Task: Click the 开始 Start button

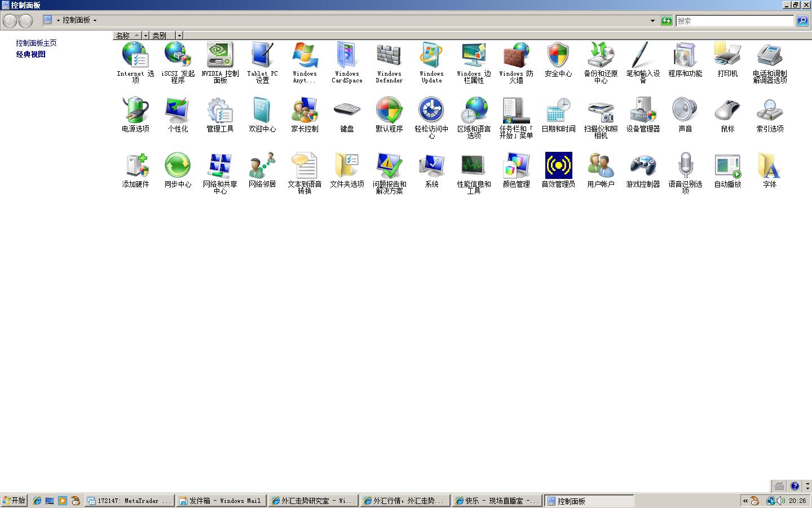Action: (x=14, y=501)
